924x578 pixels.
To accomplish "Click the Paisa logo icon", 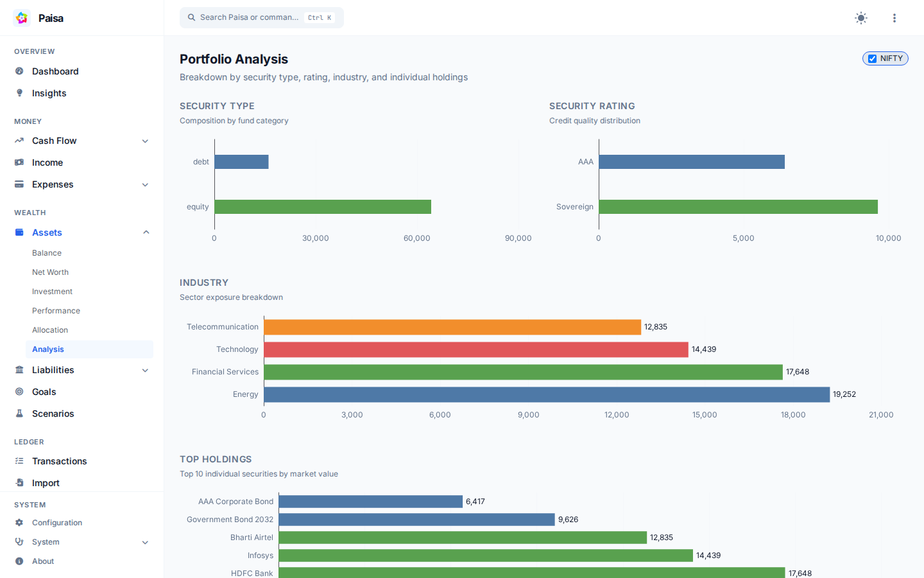I will point(22,18).
